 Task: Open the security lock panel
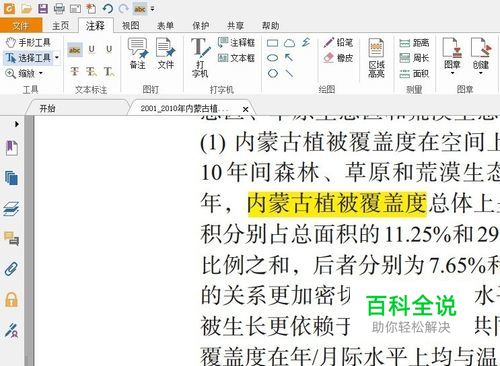(x=12, y=299)
